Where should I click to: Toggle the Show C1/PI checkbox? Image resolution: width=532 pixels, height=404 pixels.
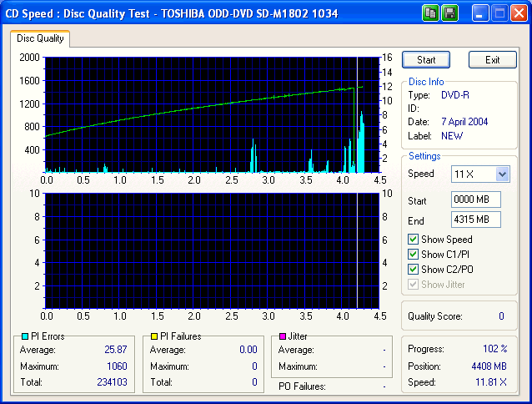coord(414,255)
